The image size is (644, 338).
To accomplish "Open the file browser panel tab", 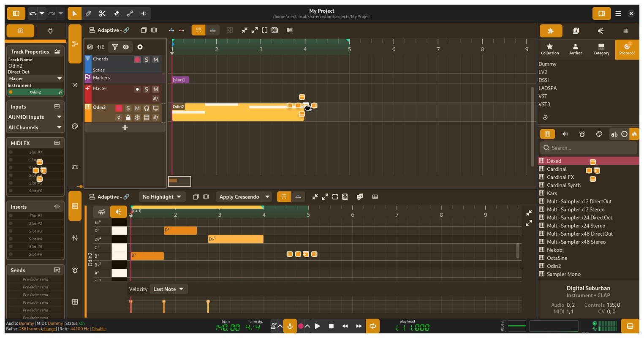I will 576,31.
